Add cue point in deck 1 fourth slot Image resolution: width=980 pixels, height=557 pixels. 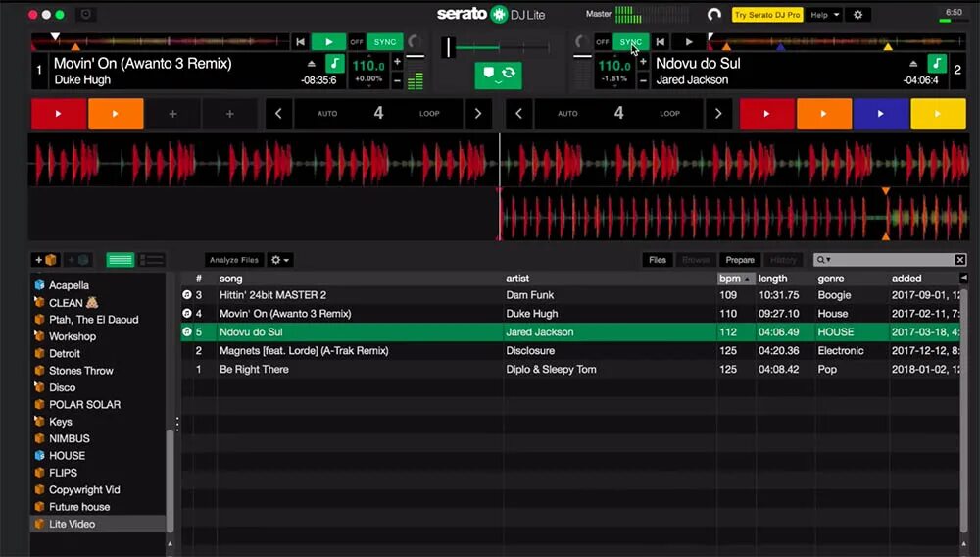(x=230, y=114)
